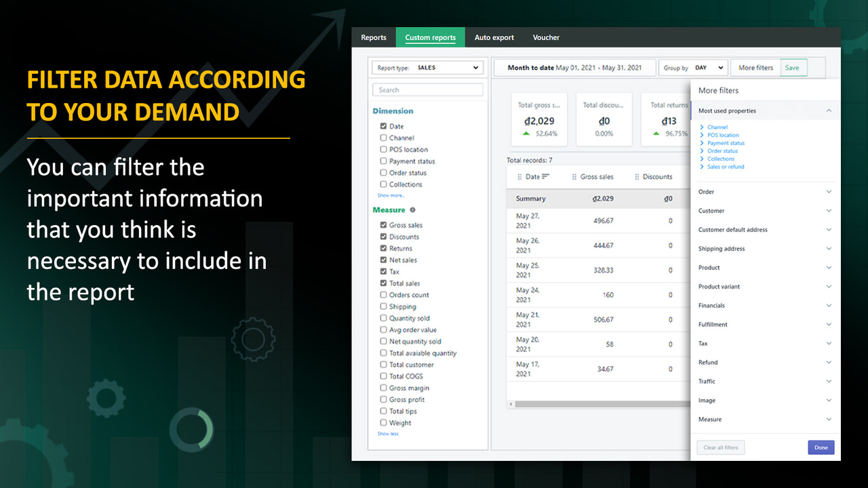Uncheck the Discounts measure

[383, 237]
